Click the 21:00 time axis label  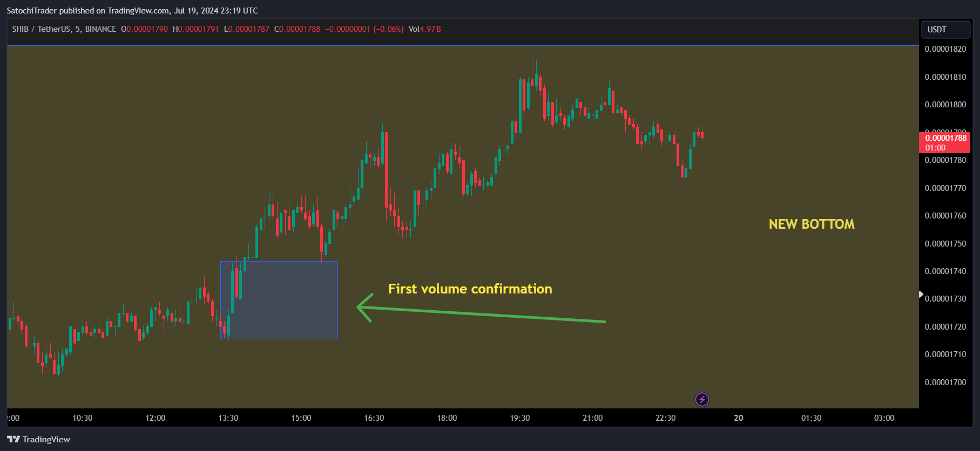(x=593, y=418)
